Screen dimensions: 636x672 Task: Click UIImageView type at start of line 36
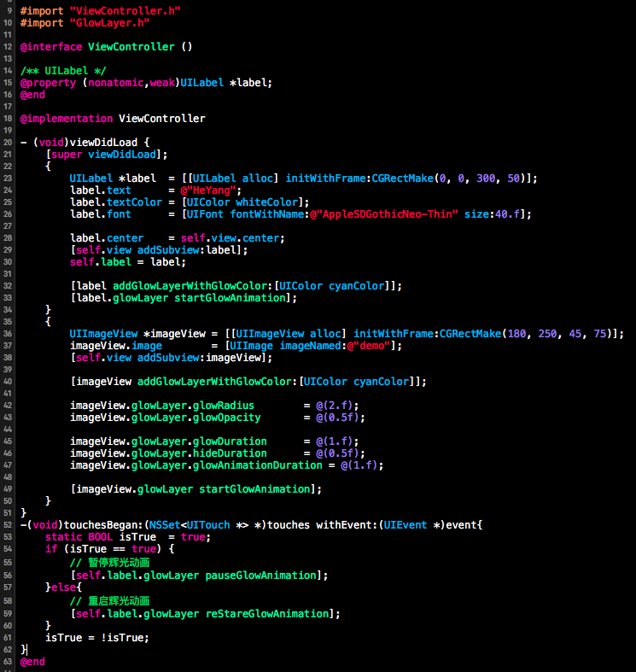(x=103, y=334)
